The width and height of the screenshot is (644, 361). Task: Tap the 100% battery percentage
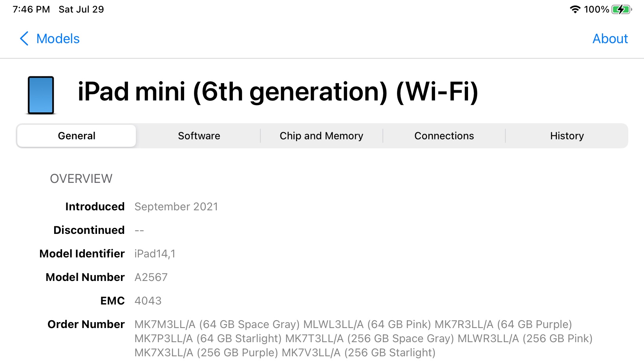596,9
